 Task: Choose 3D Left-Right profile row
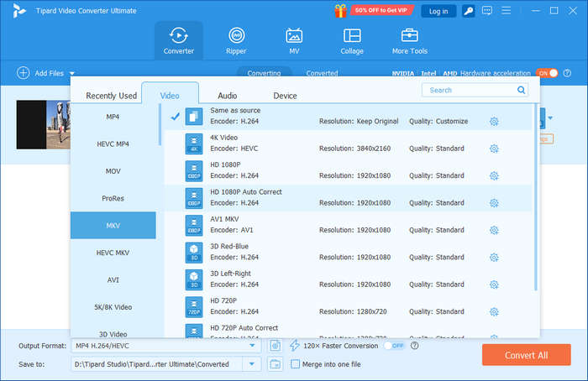(348, 279)
